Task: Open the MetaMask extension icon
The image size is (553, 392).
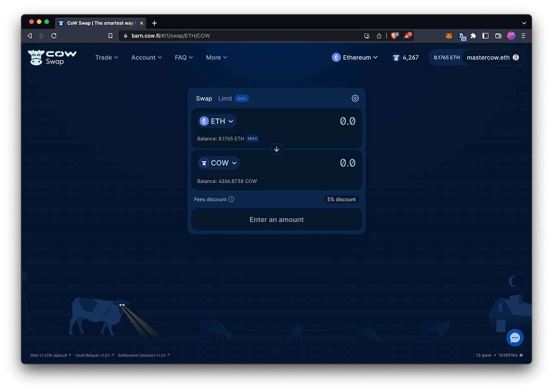Action: click(448, 35)
